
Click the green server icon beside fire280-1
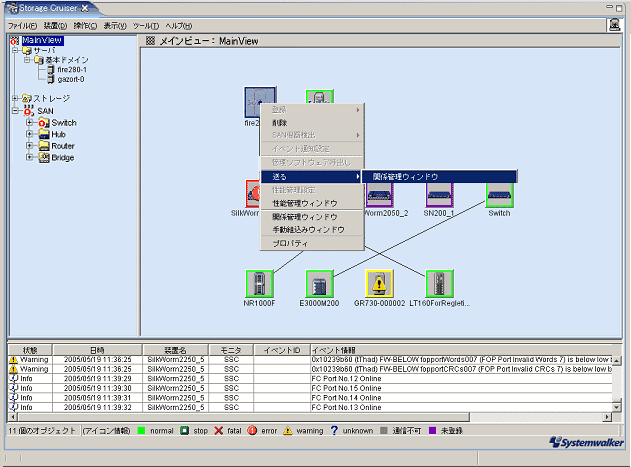click(320, 97)
